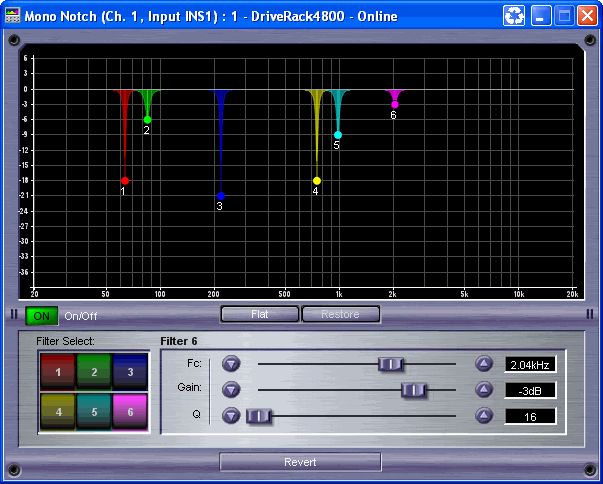The image size is (603, 484).
Task: Select magenta notch point 6 on graph
Action: (395, 105)
